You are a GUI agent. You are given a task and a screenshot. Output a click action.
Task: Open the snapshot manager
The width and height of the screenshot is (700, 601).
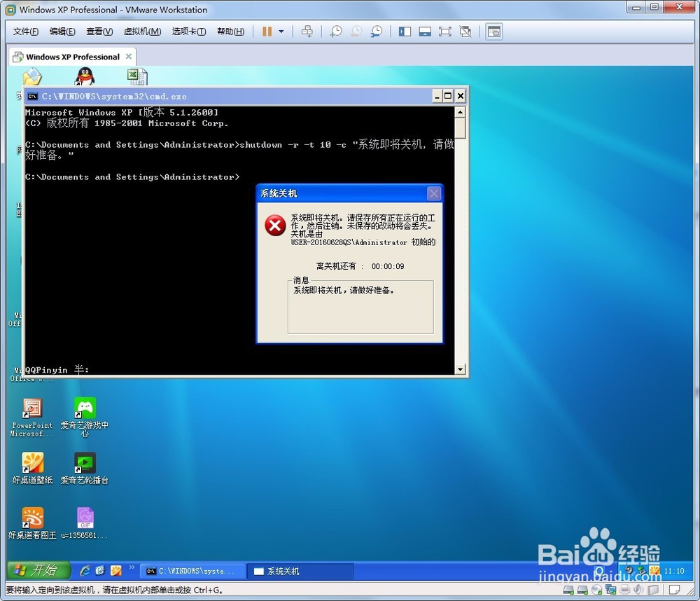[x=377, y=32]
